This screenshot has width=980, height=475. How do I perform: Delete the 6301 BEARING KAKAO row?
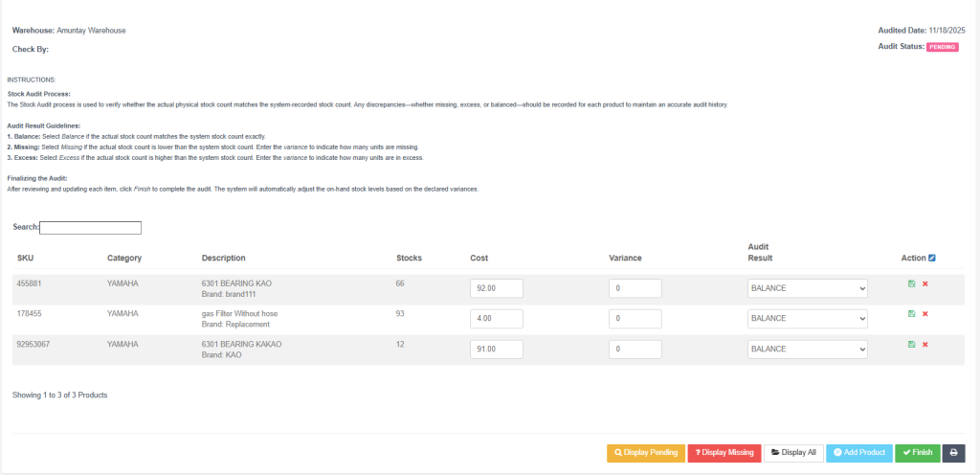tap(925, 345)
